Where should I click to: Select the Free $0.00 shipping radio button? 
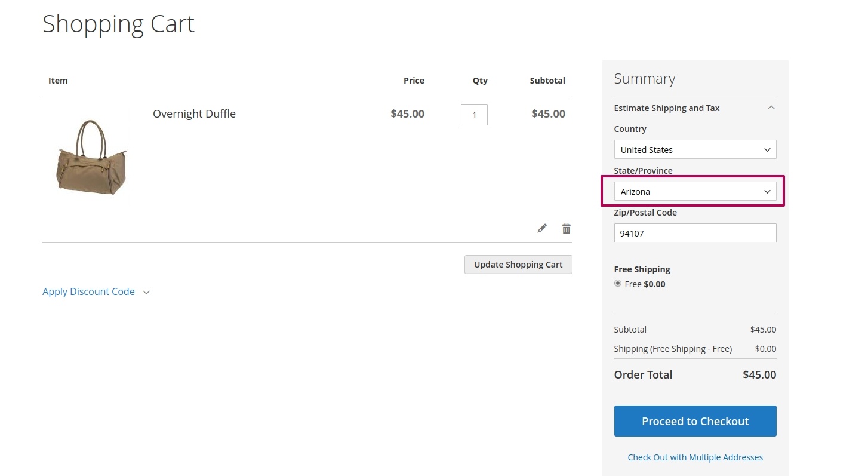point(618,284)
